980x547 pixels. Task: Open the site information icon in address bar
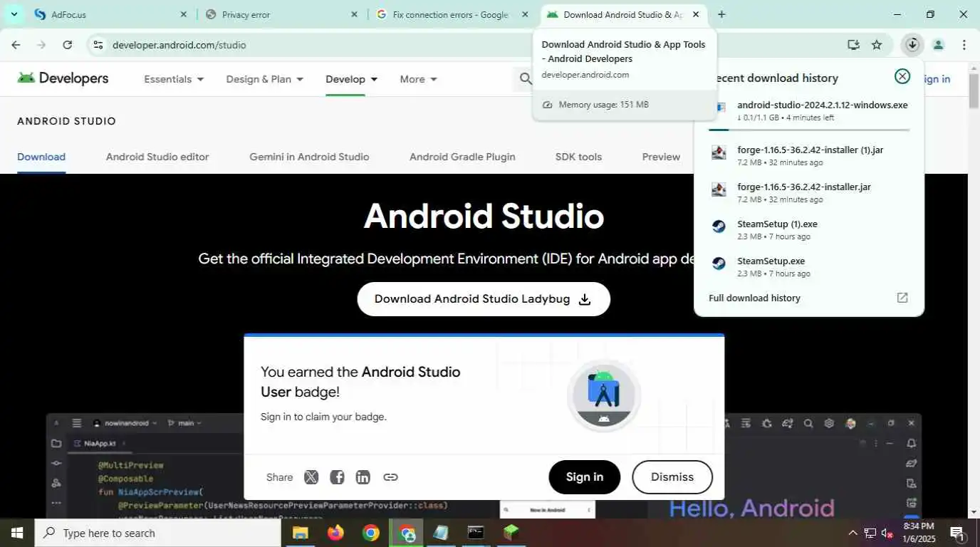pos(98,45)
